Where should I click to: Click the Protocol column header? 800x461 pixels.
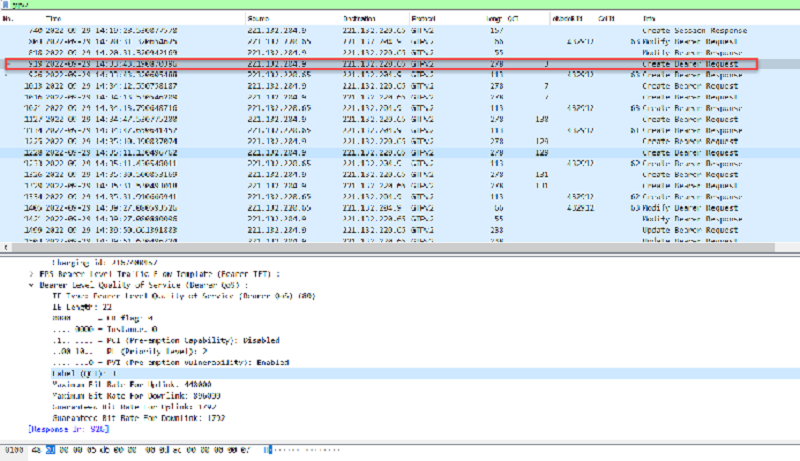[423, 18]
